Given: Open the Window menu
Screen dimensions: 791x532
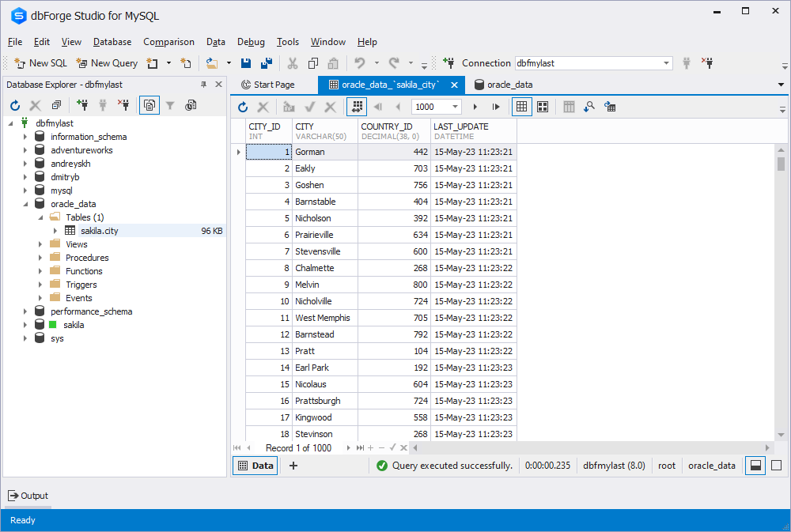Looking at the screenshot, I should 328,42.
